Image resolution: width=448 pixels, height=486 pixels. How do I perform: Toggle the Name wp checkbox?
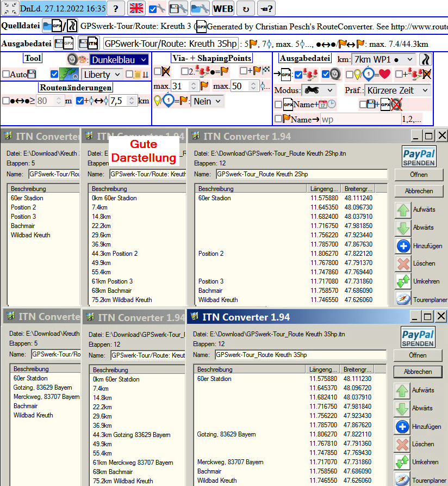pos(278,119)
